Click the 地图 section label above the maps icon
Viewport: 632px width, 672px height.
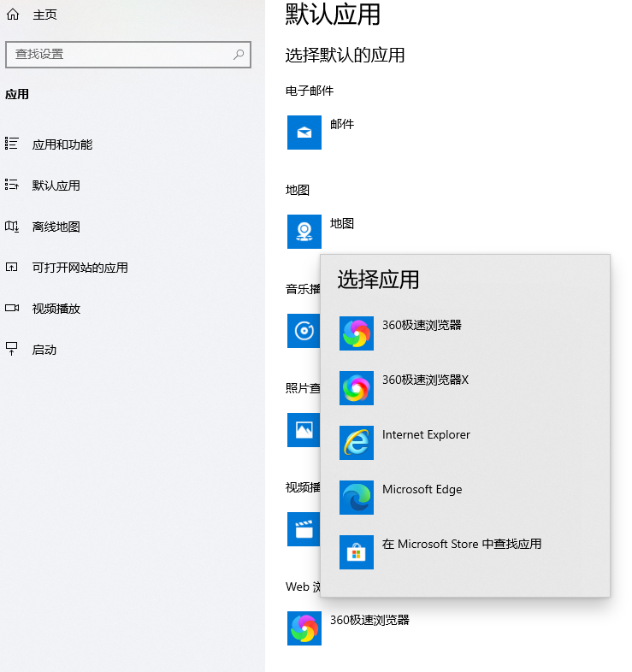[x=297, y=190]
